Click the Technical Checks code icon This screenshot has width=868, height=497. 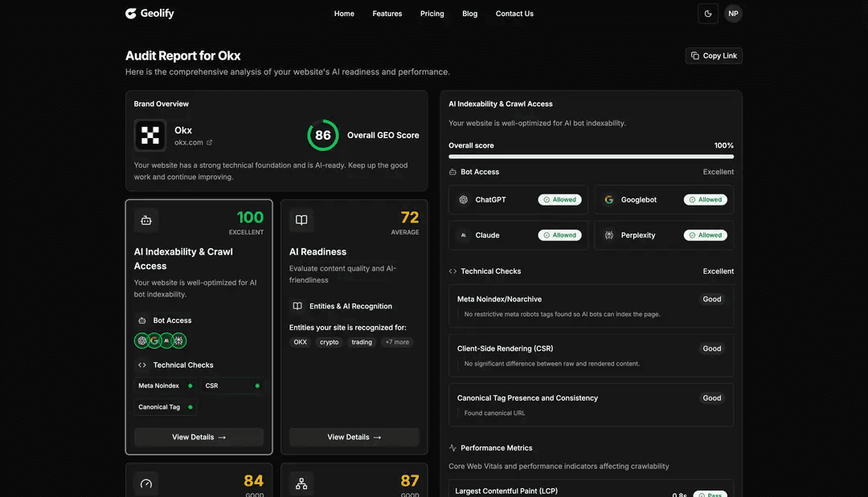tap(452, 271)
